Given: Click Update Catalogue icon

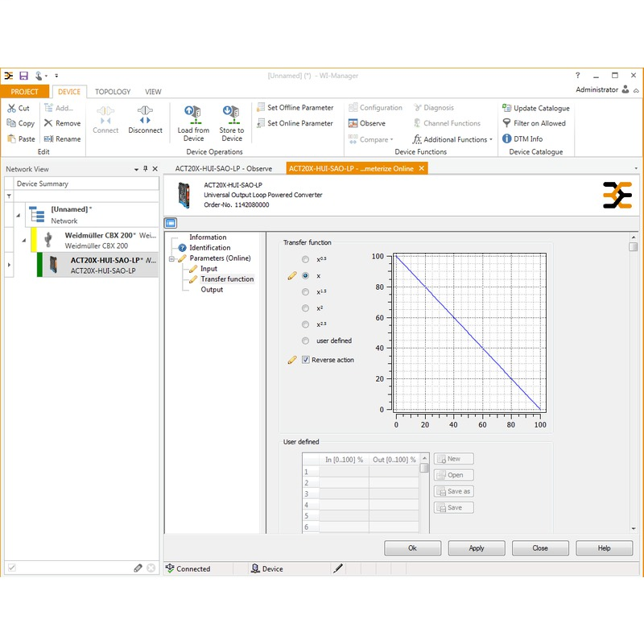Looking at the screenshot, I should pos(506,108).
